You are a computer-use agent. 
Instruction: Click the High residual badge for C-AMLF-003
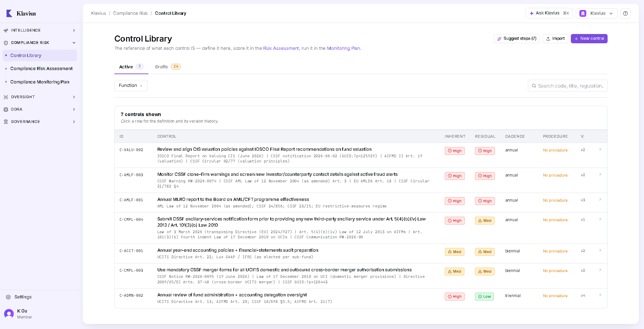point(485,176)
